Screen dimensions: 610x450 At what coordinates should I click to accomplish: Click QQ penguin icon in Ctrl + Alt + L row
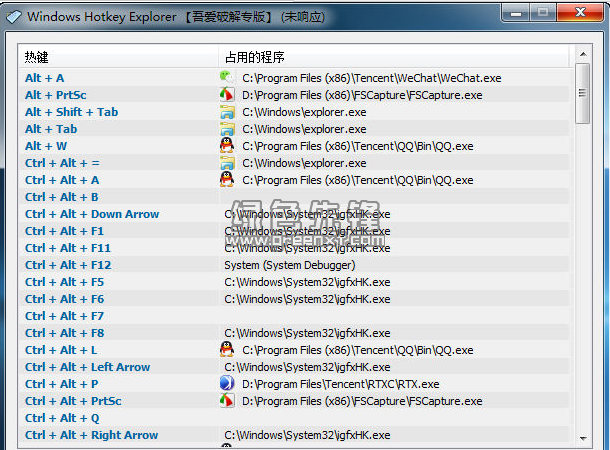pos(227,349)
